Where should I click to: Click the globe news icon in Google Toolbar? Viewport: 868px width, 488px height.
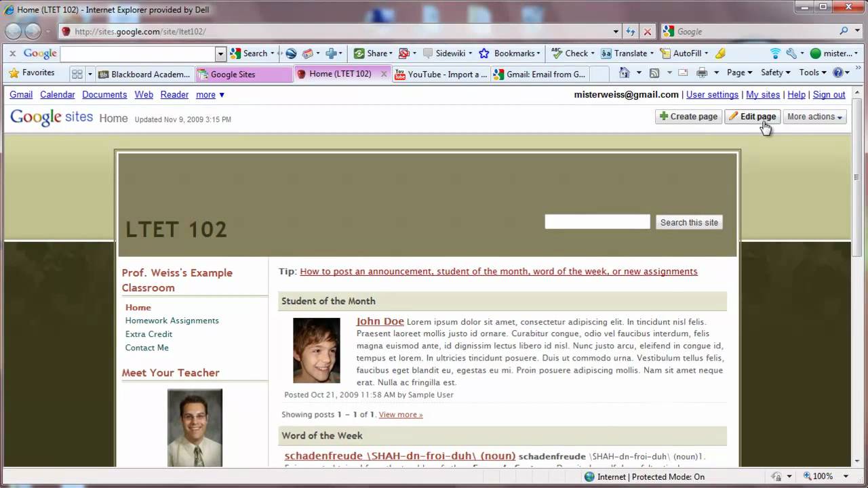click(291, 54)
